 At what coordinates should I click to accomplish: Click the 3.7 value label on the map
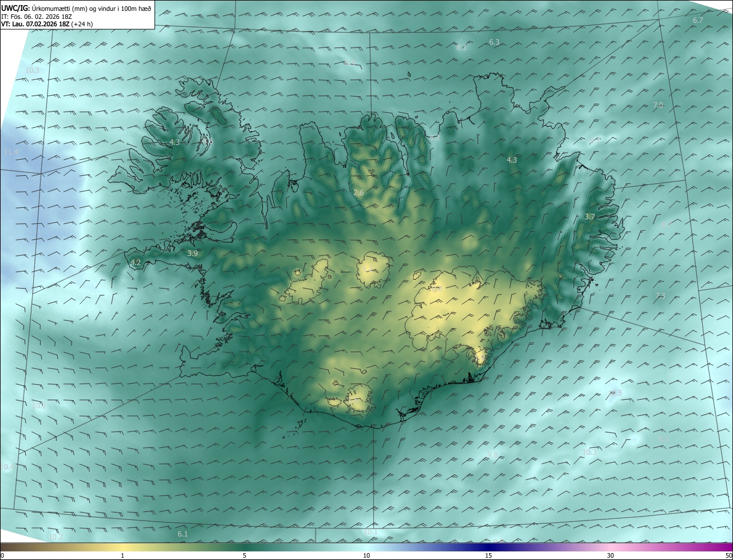coord(590,217)
